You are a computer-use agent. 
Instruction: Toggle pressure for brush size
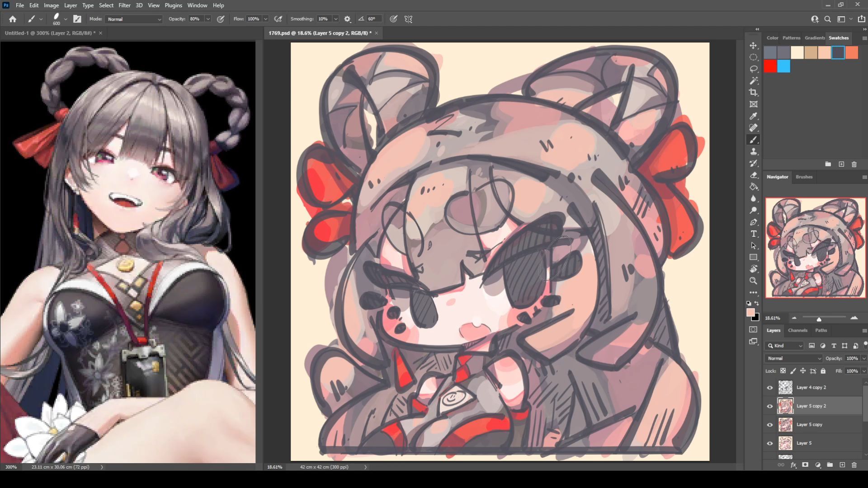coord(394,19)
